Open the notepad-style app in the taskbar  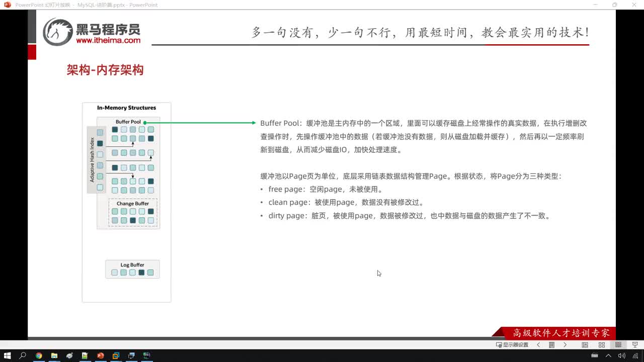(x=85, y=355)
